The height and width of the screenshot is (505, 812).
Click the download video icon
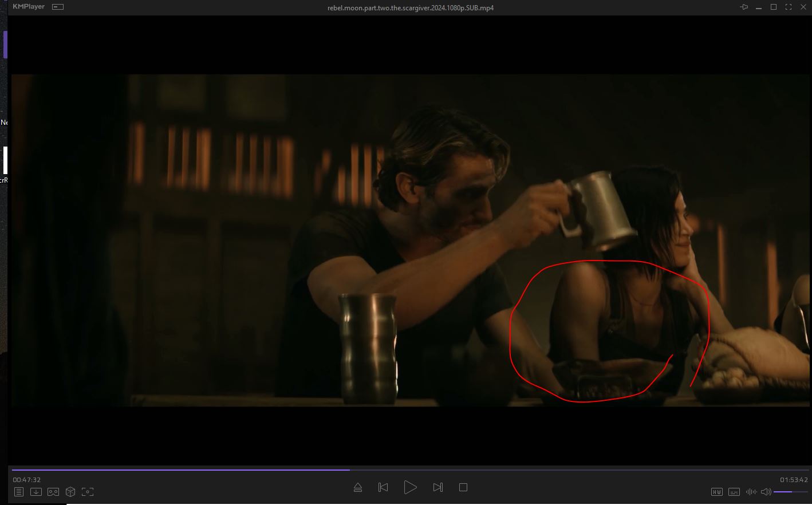pos(36,492)
